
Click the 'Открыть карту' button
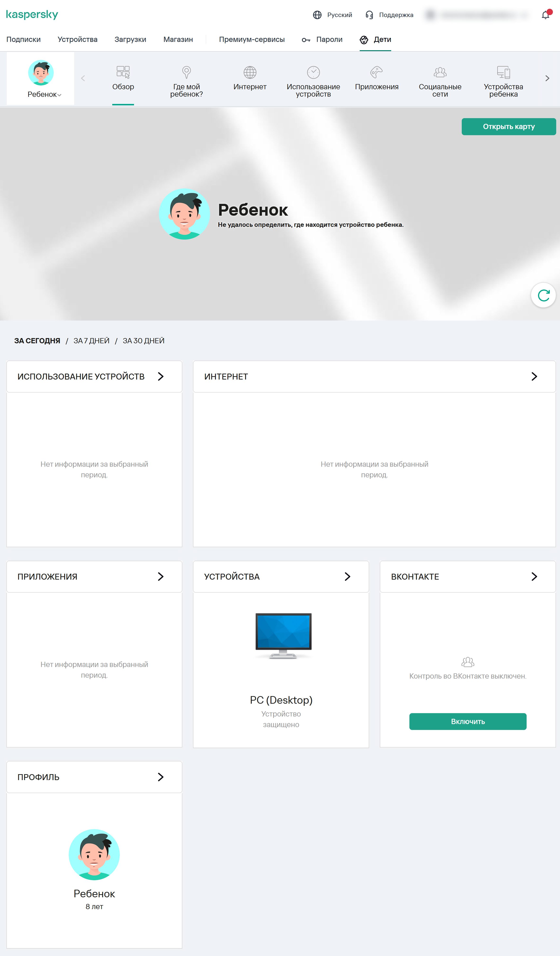pyautogui.click(x=508, y=126)
